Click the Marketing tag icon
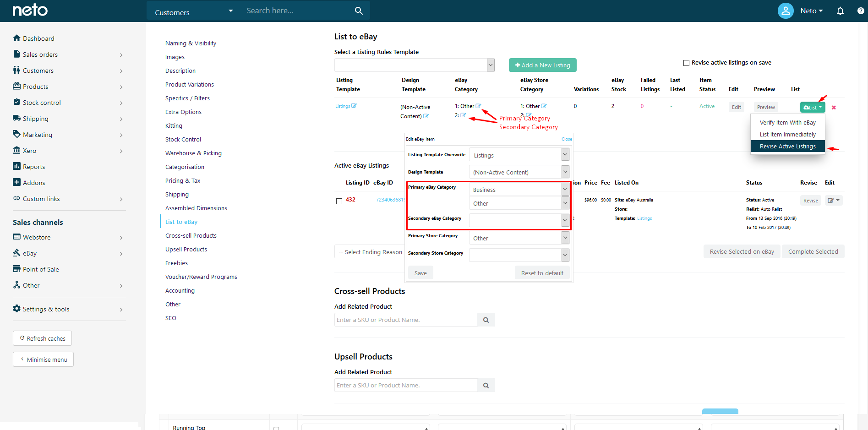This screenshot has height=430, width=868. [x=17, y=134]
